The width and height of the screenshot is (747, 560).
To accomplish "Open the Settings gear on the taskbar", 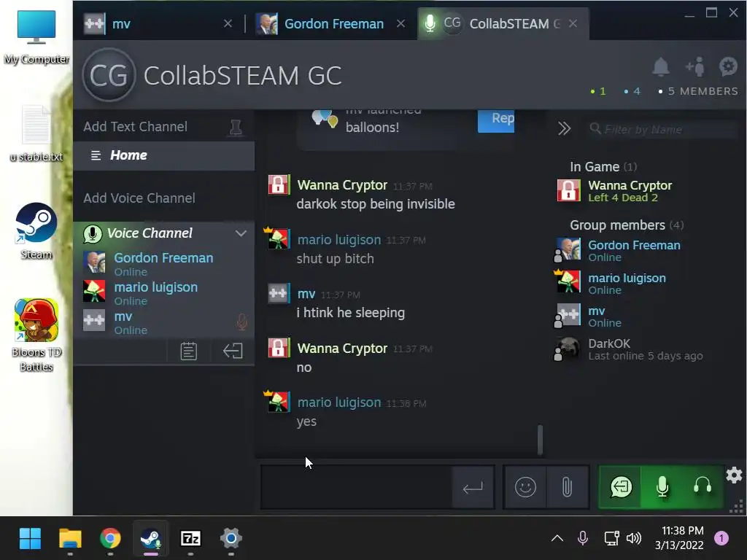I will coord(231,539).
